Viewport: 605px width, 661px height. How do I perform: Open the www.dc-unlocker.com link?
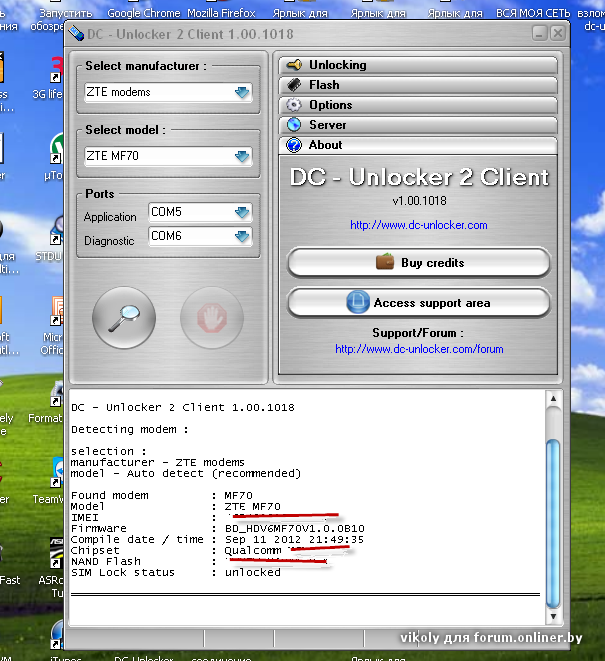pos(419,225)
